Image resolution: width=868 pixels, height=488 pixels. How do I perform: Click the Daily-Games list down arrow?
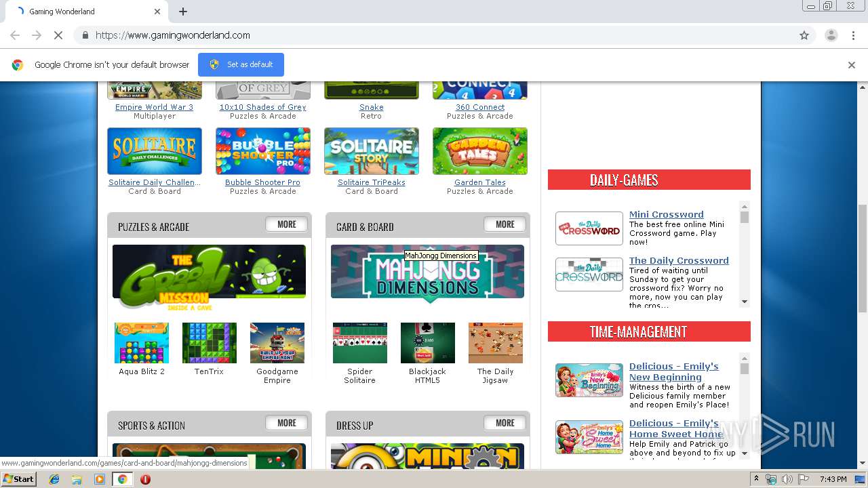(745, 302)
